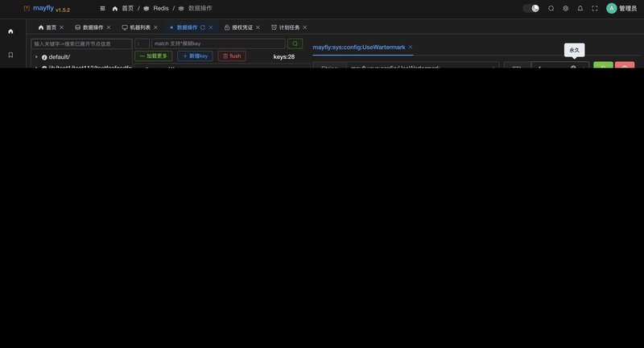Open layout settings gear icon

point(566,8)
